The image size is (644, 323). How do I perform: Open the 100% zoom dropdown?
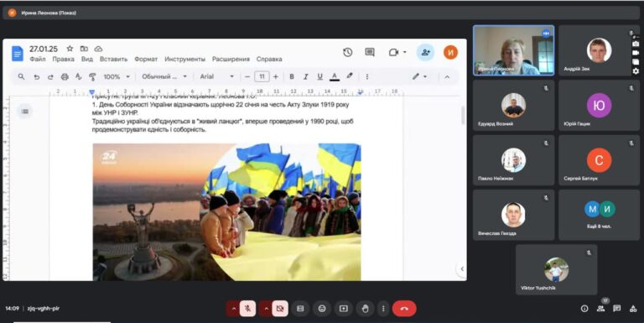[x=117, y=76]
